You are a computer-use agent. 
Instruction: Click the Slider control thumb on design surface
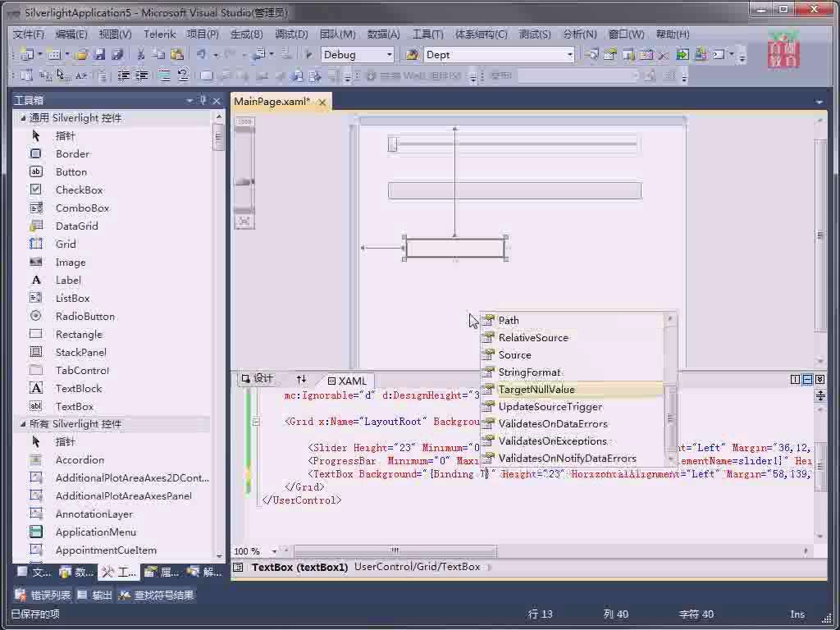[393, 144]
